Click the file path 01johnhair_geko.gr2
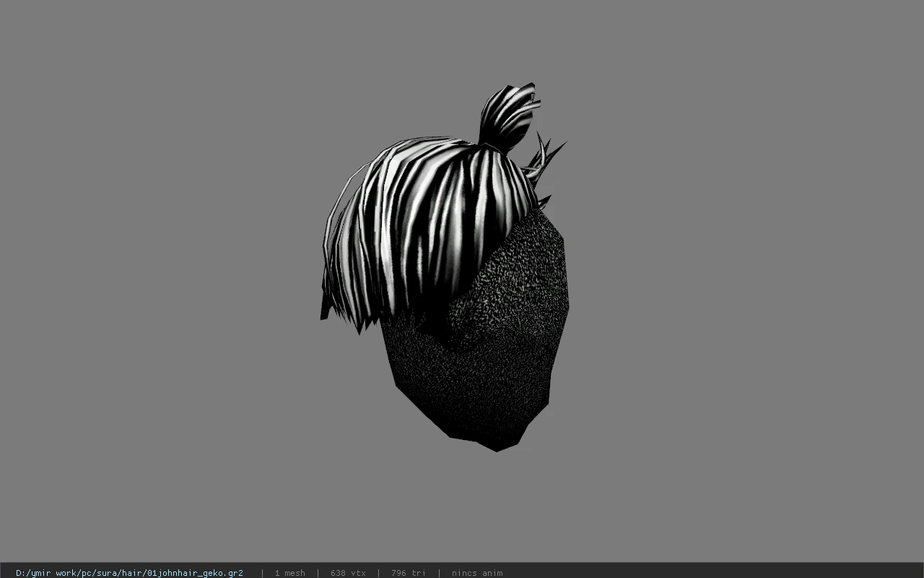This screenshot has height=578, width=924. coord(129,573)
